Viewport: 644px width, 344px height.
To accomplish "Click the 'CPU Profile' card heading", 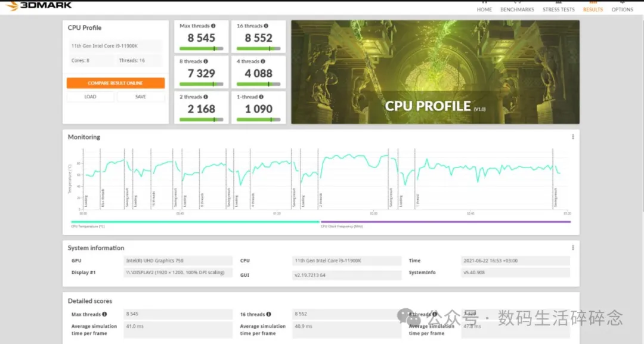I will [x=85, y=28].
